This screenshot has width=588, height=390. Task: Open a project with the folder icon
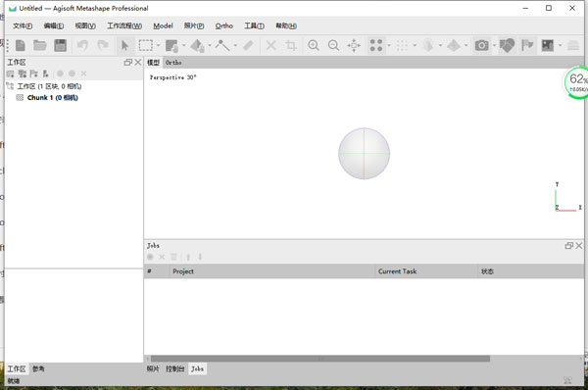click(40, 45)
